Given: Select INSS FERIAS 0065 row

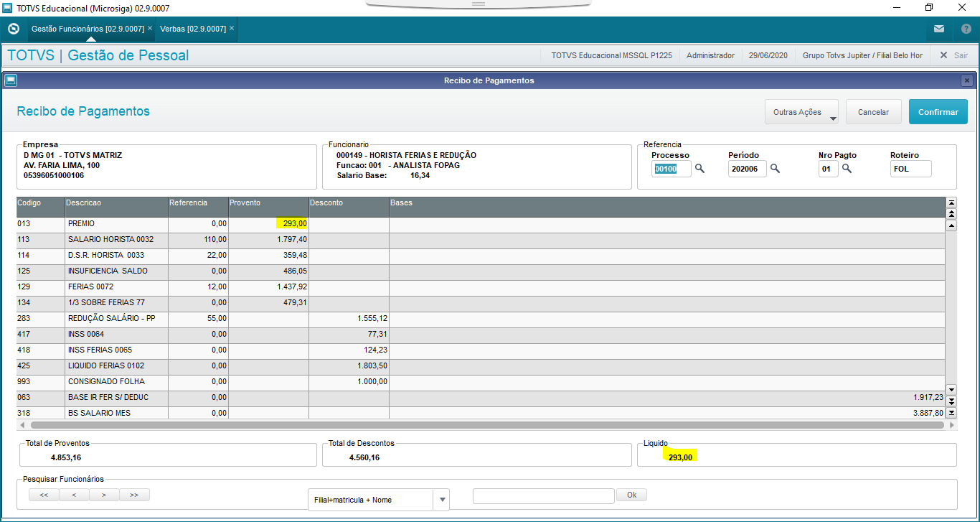Looking at the screenshot, I should click(481, 350).
